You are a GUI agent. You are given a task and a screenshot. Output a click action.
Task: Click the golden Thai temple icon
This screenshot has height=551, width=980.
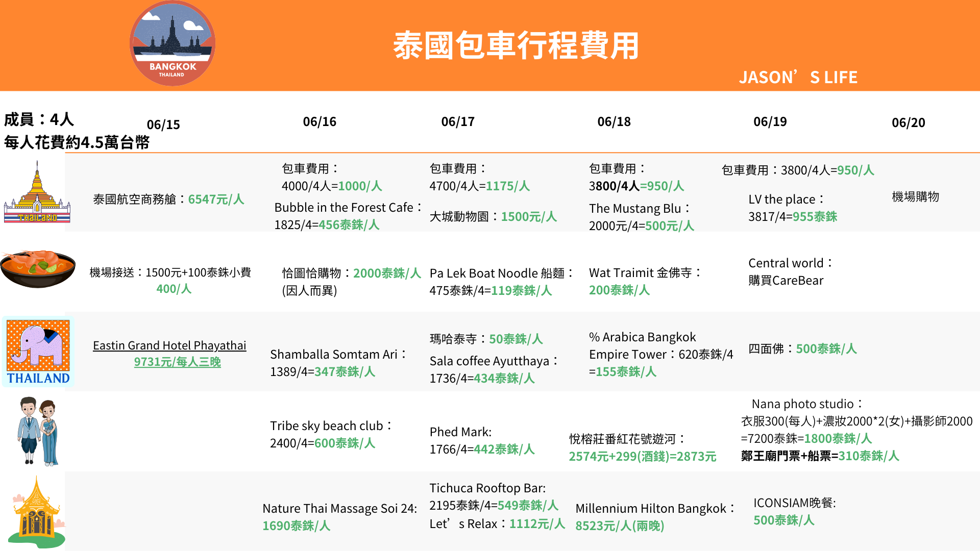37,193
